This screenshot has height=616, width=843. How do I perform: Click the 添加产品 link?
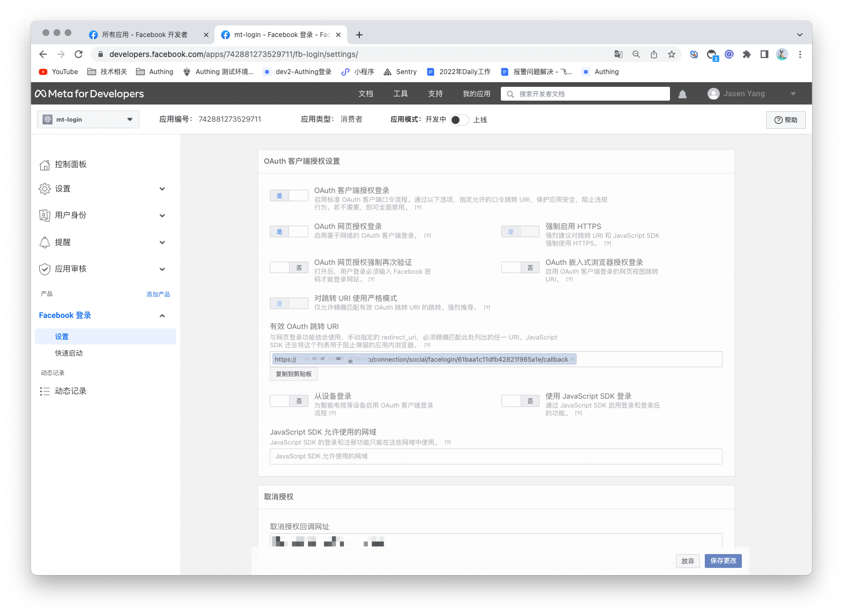pyautogui.click(x=158, y=294)
